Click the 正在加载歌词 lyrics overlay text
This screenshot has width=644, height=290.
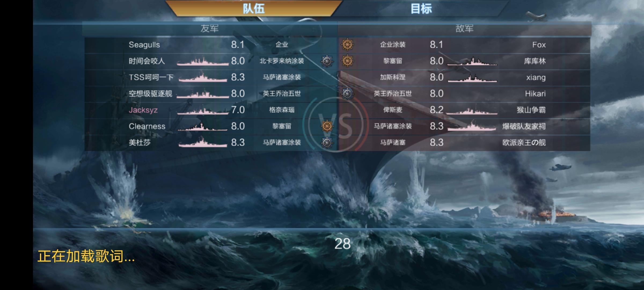(x=86, y=256)
